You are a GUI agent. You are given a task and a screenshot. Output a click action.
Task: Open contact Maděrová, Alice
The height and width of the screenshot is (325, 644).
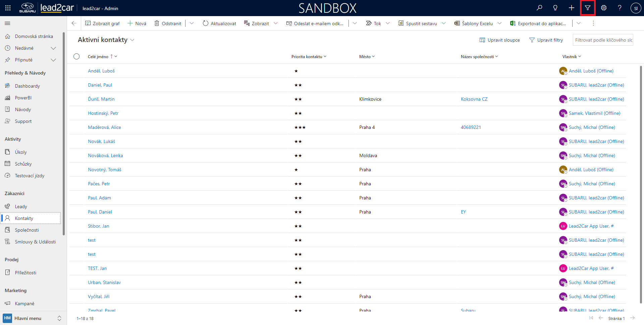[104, 127]
